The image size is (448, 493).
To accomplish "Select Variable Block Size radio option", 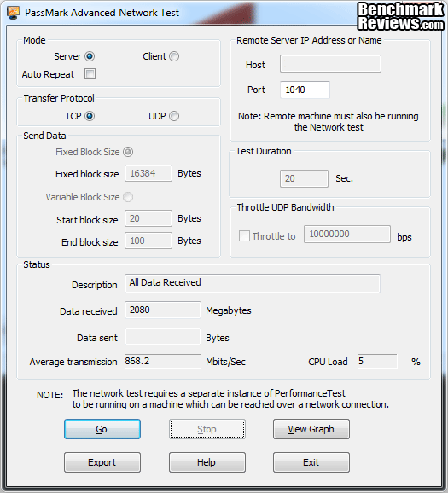I will tap(128, 197).
